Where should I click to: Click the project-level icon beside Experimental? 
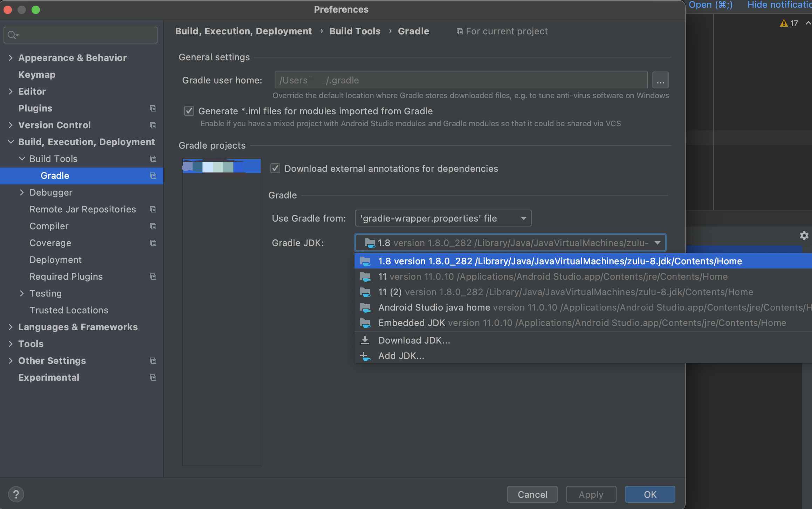(x=153, y=378)
